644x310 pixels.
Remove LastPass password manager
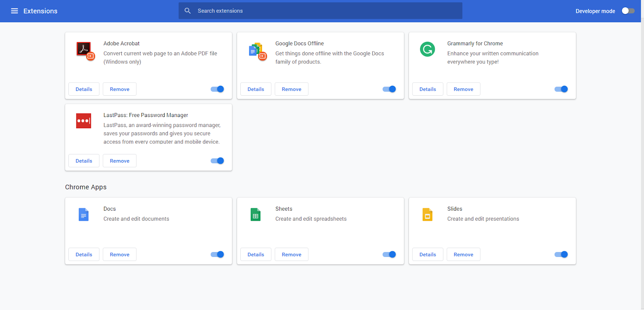pyautogui.click(x=120, y=161)
